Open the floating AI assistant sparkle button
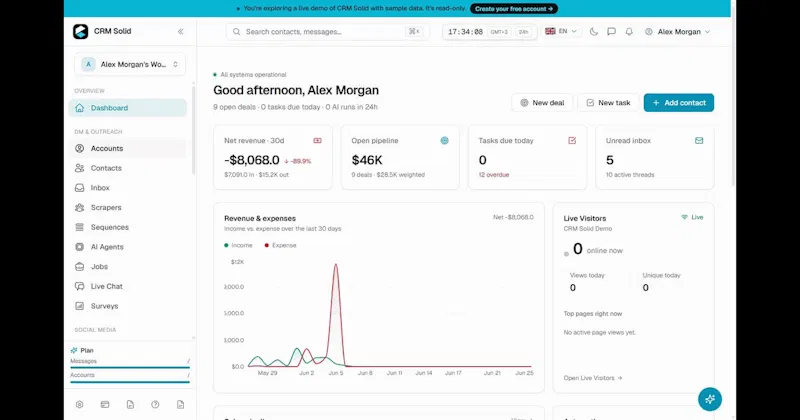 710,399
